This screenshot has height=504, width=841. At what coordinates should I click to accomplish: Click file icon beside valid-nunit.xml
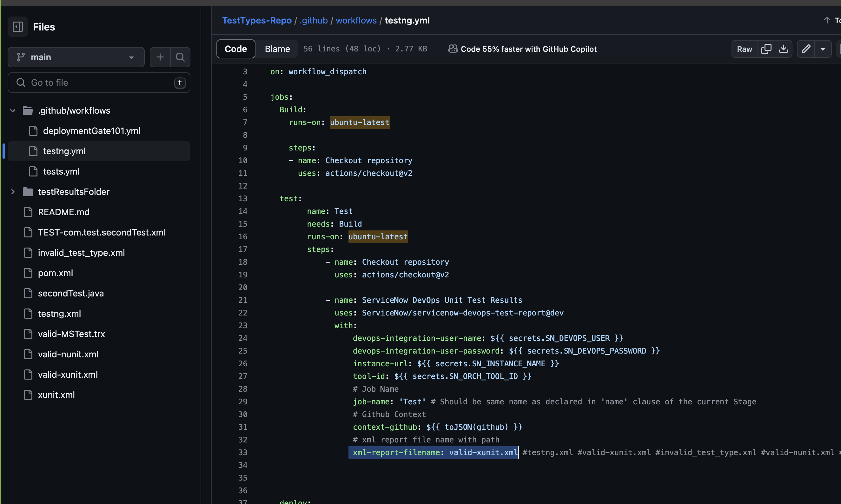click(28, 354)
